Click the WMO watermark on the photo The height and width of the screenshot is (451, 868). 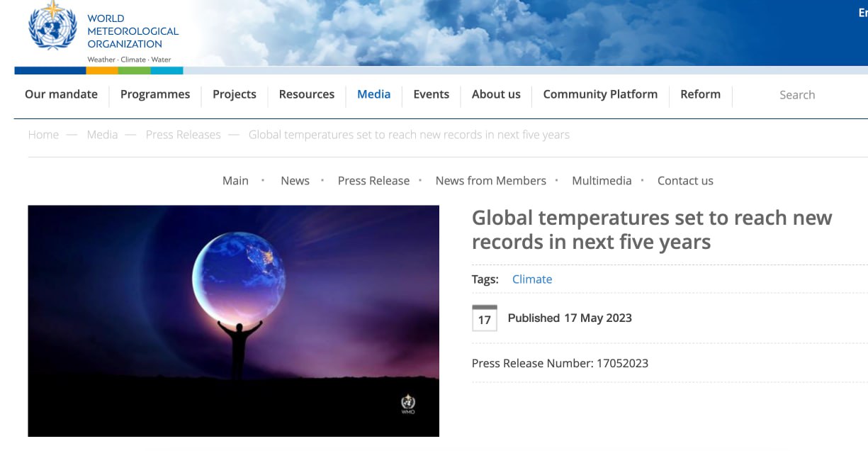coord(408,404)
